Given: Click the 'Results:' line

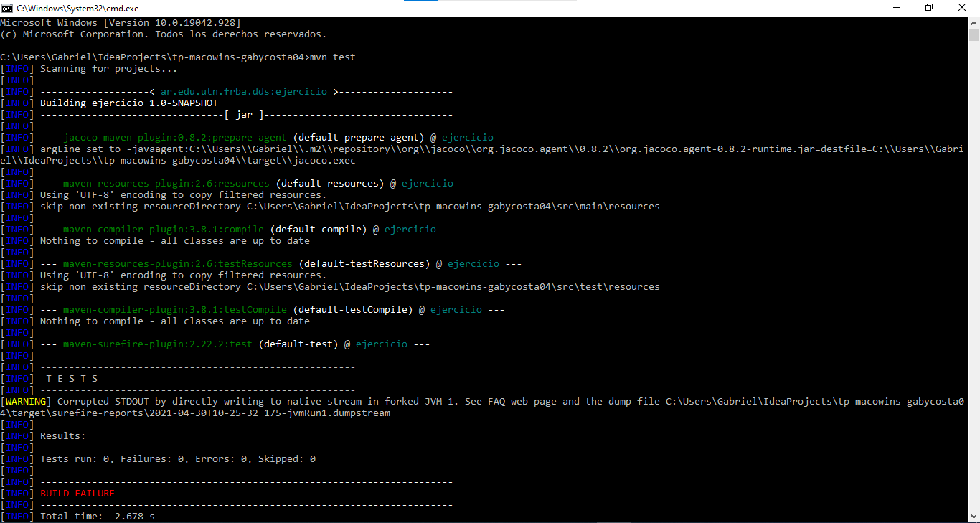Looking at the screenshot, I should pyautogui.click(x=63, y=436).
